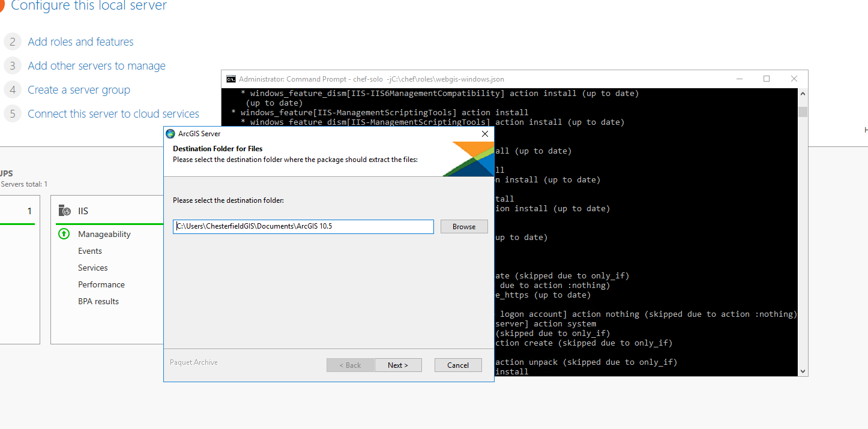Minimize the Command Prompt window
The width and height of the screenshot is (868, 429).
pyautogui.click(x=739, y=79)
